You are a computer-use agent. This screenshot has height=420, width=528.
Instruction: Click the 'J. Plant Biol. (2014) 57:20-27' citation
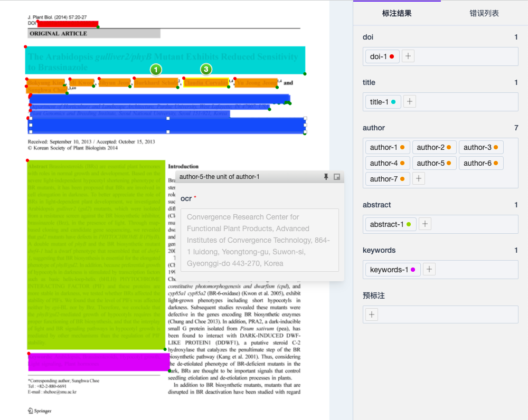[57, 17]
